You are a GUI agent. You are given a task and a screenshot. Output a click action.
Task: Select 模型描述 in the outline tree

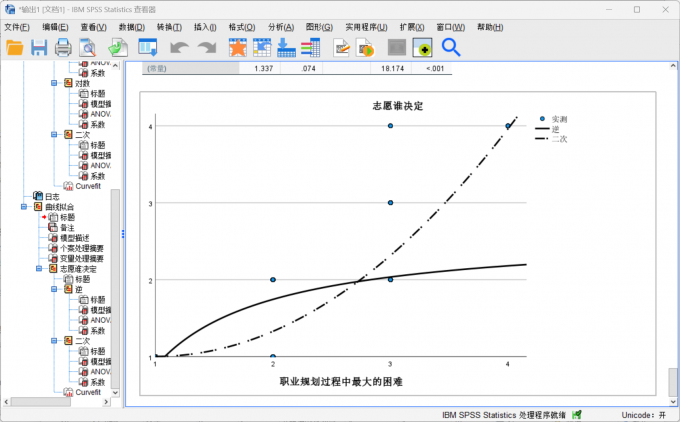pos(73,238)
